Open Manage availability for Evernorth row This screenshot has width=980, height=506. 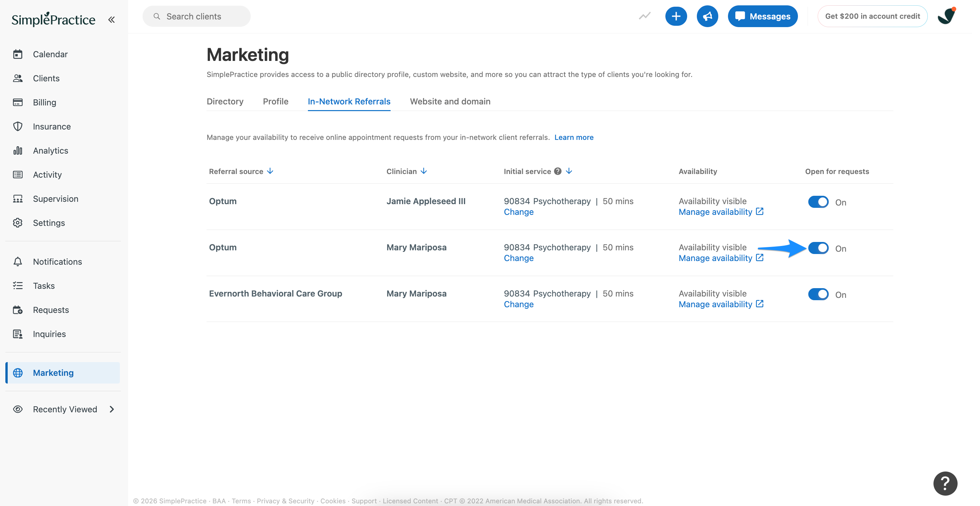[721, 304]
